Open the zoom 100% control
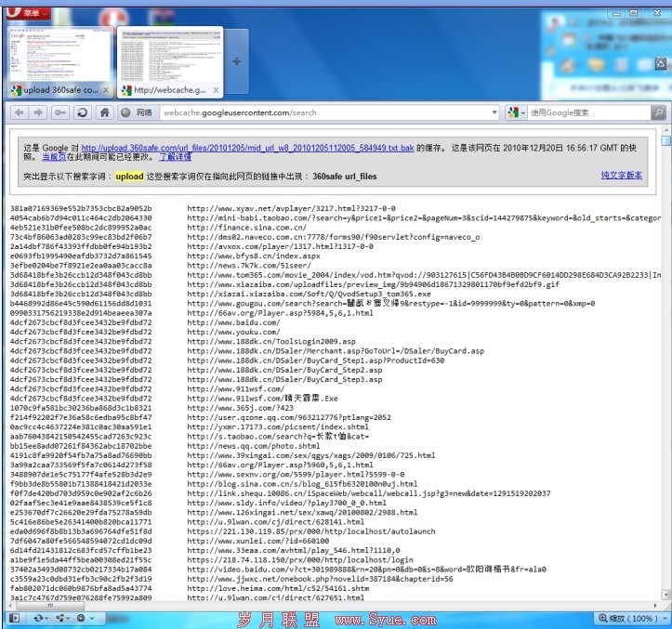672x629 pixels. (x=631, y=618)
